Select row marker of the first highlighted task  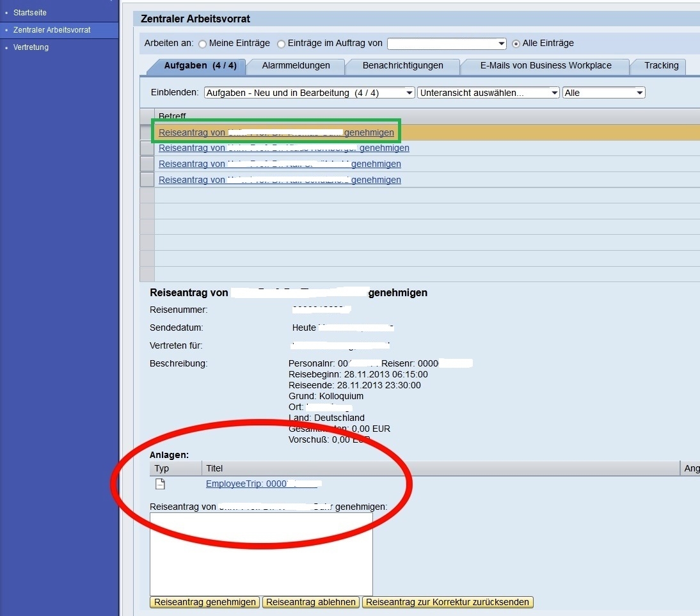pos(147,132)
